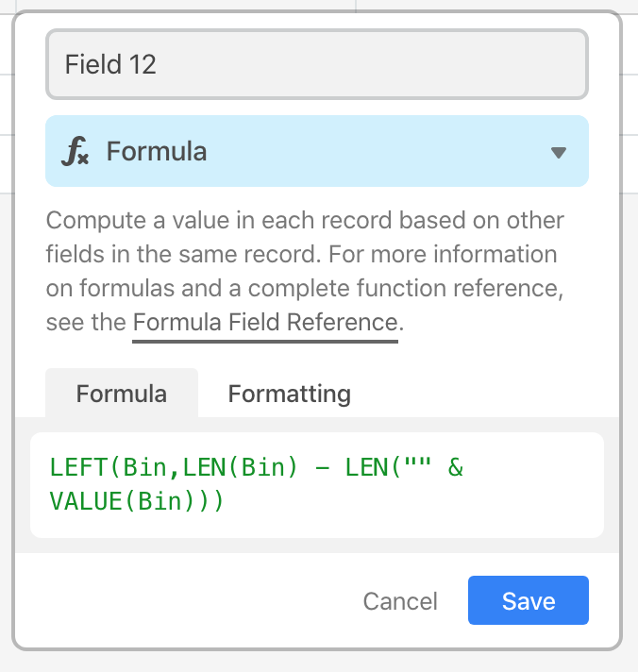Click the ampersand in the formula text
638x672 pixels.
pos(456,467)
